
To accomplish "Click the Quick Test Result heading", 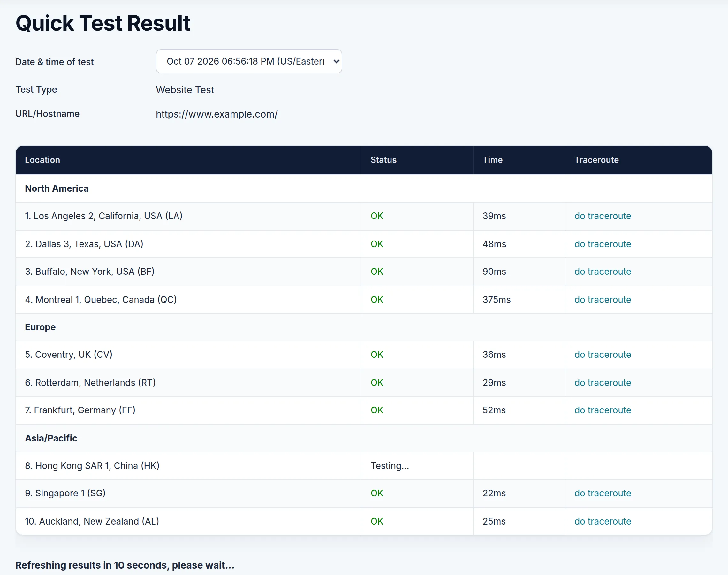I will coord(103,23).
